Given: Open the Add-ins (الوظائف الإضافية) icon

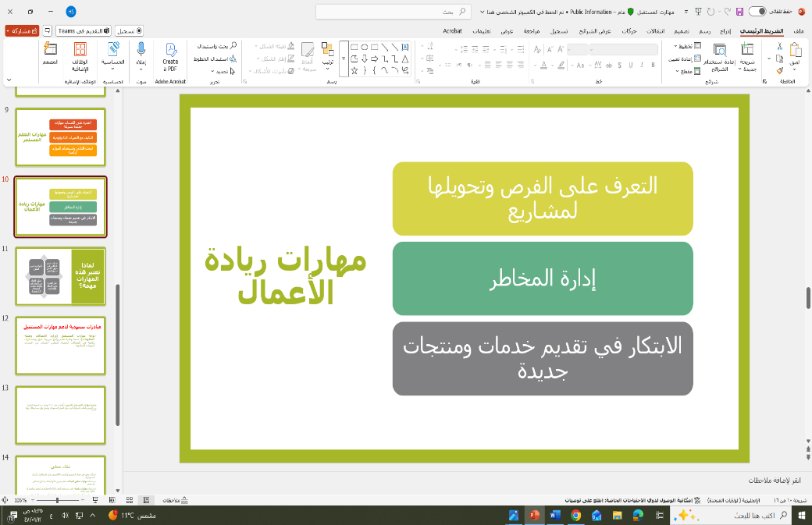Looking at the screenshot, I should pos(80,55).
